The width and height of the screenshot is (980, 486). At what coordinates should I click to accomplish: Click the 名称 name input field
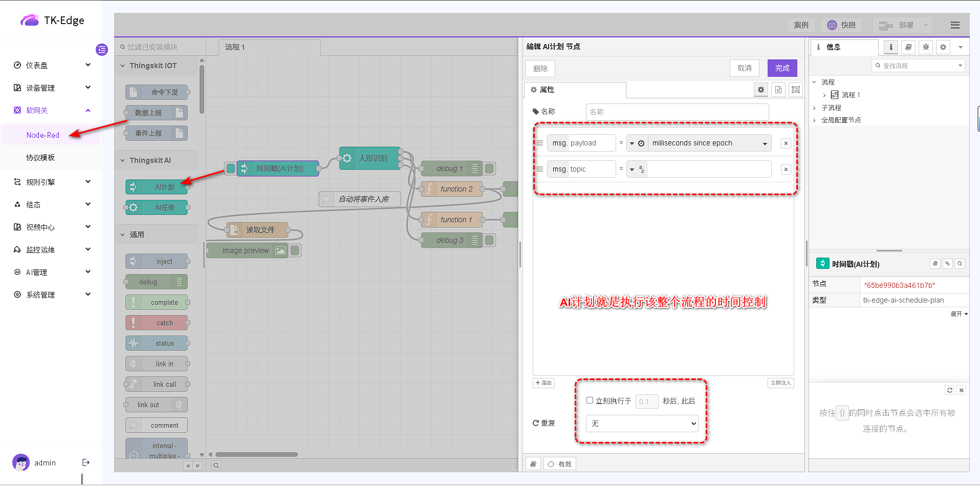[677, 112]
